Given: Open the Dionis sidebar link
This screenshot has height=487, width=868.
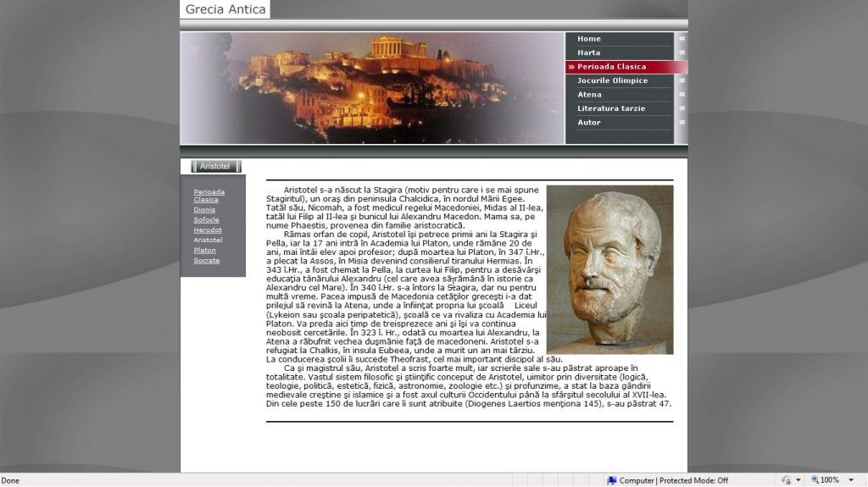Looking at the screenshot, I should [204, 209].
